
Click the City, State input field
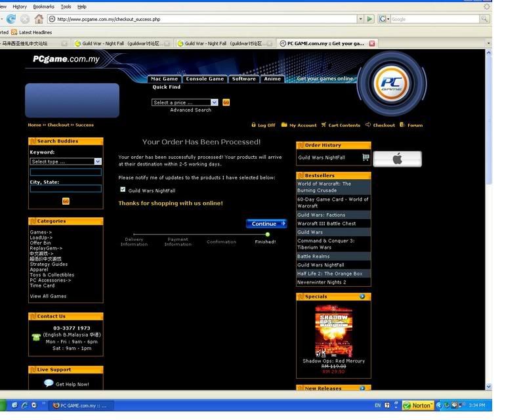click(66, 188)
